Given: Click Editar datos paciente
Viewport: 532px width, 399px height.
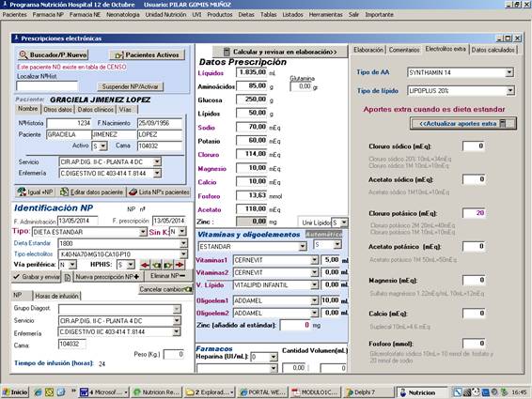Looking at the screenshot, I should (x=91, y=192).
